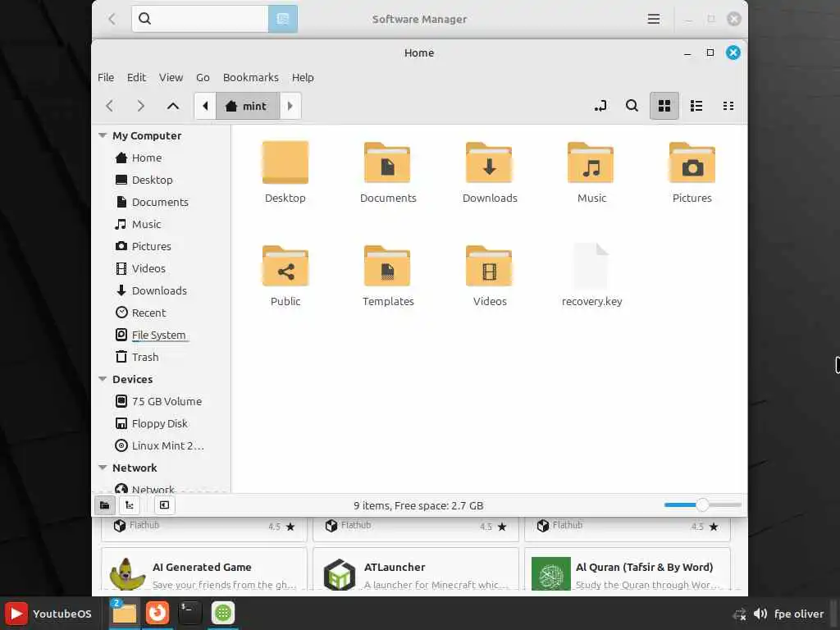Click the left path bar scroll arrow
The width and height of the screenshot is (840, 630).
[205, 106]
